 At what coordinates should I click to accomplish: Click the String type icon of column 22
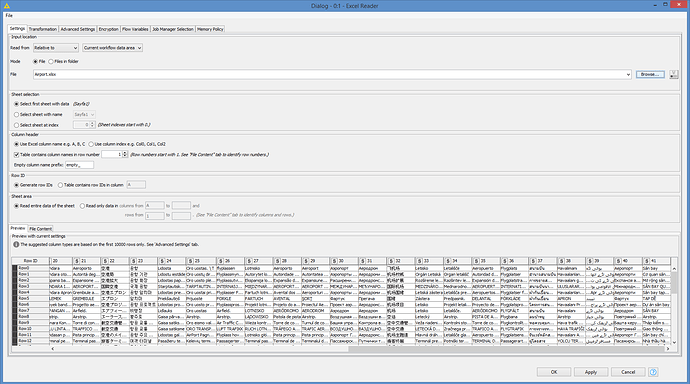tap(105, 261)
